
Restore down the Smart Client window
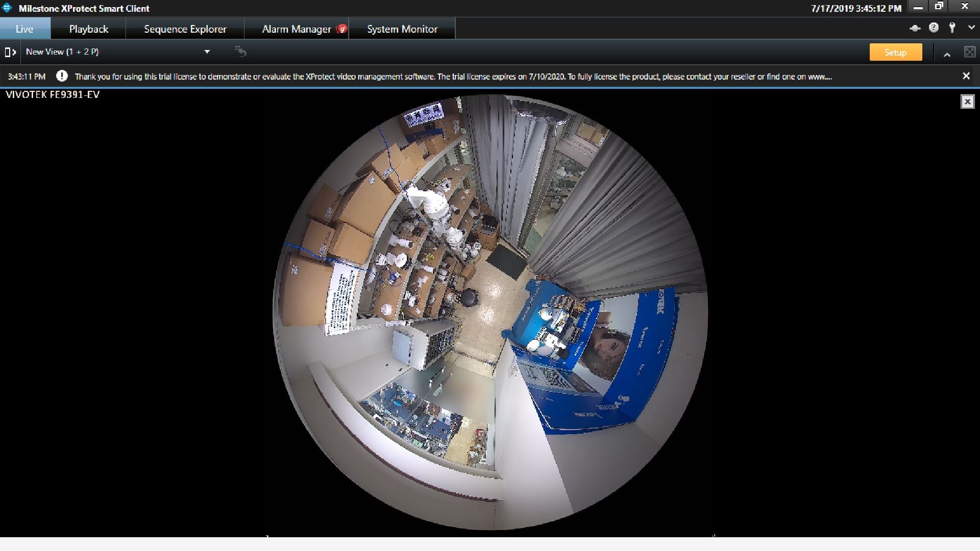[x=939, y=7]
